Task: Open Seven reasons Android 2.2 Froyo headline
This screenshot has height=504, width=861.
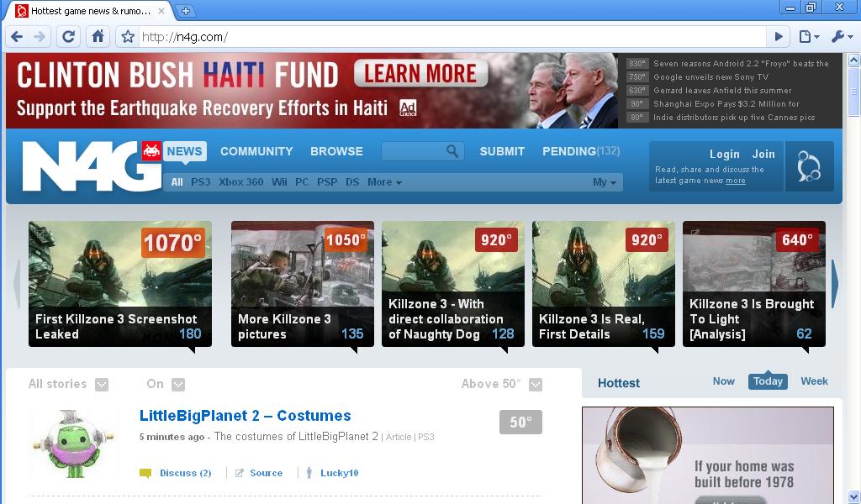Action: pos(741,64)
